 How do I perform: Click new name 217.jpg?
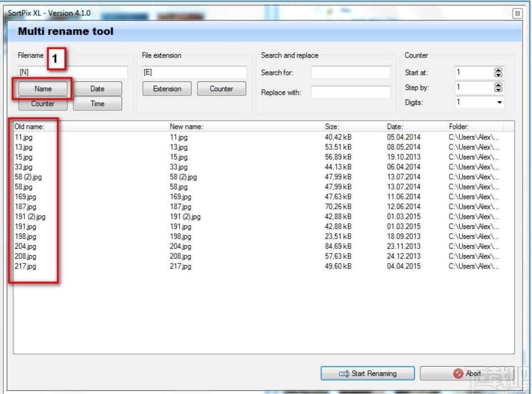(180, 266)
